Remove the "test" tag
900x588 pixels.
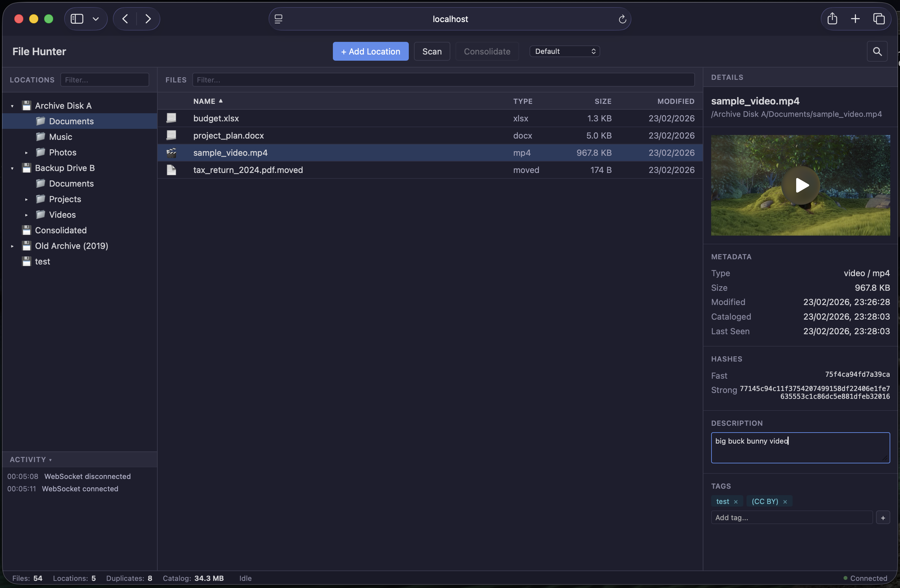[x=736, y=501]
